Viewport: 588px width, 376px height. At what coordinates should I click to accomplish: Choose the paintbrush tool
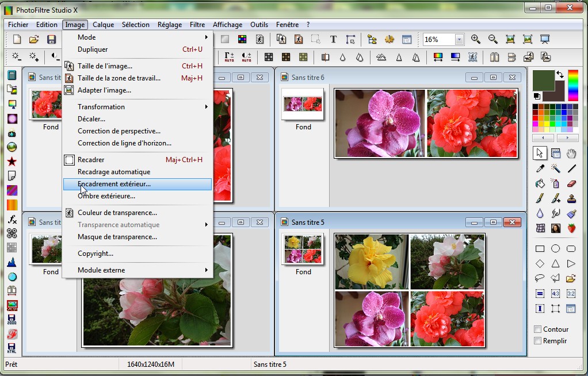coord(540,198)
